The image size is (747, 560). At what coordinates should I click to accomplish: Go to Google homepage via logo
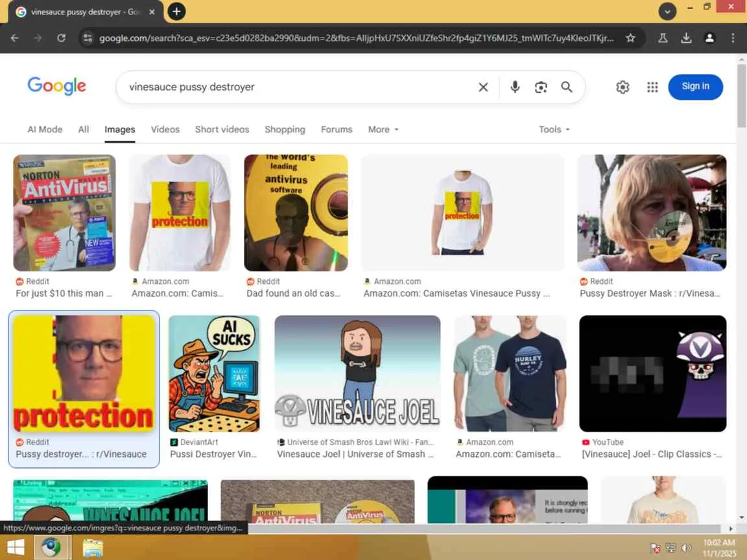click(56, 86)
